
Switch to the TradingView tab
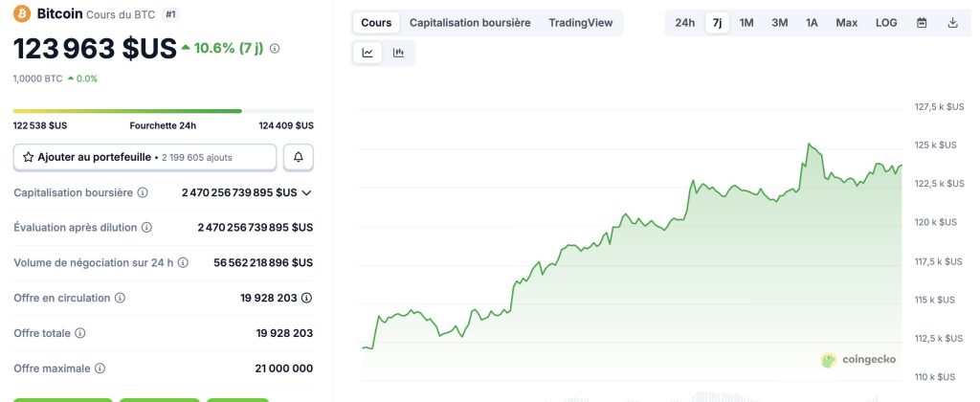581,22
